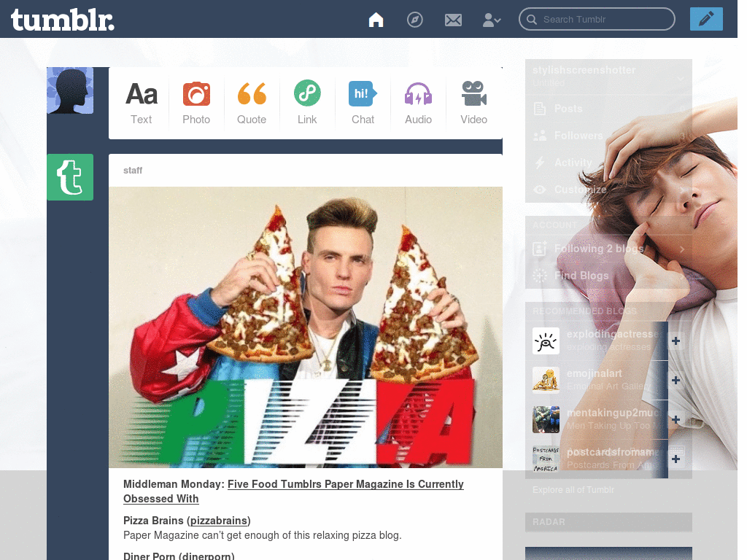Create a new Photo post
The height and width of the screenshot is (560, 747).
click(196, 104)
